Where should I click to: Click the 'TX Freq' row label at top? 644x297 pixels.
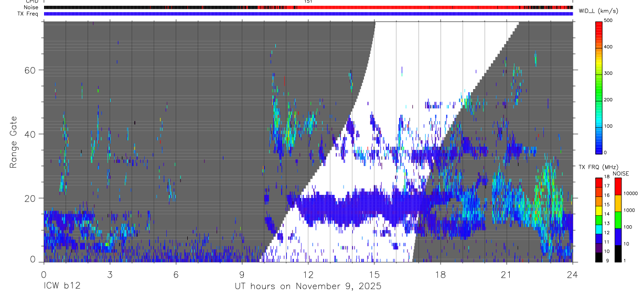28,14
